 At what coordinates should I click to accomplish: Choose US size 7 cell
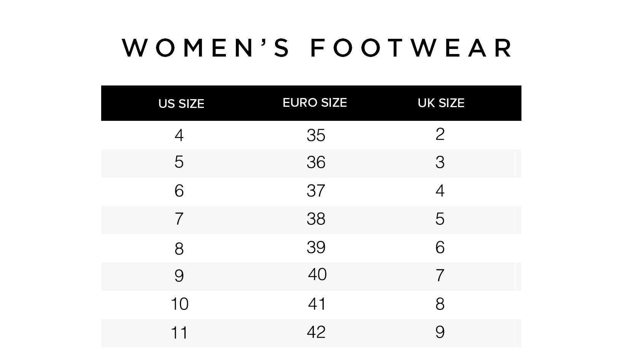(179, 219)
